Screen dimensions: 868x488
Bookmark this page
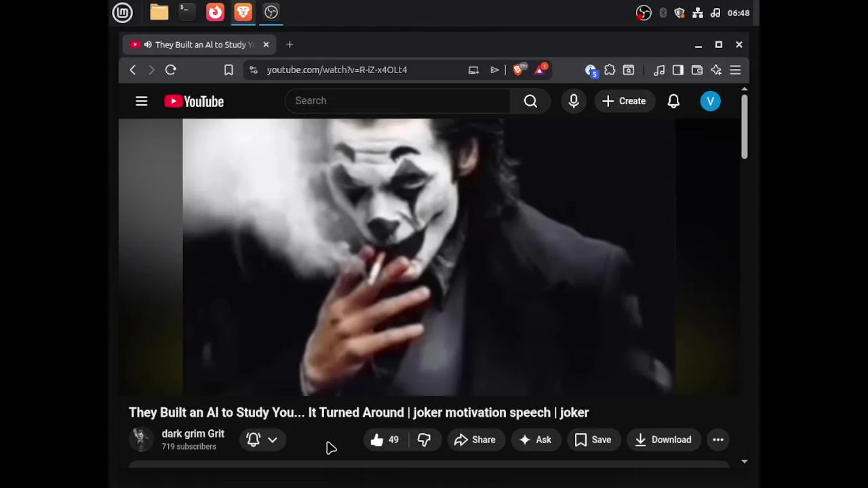click(x=229, y=70)
